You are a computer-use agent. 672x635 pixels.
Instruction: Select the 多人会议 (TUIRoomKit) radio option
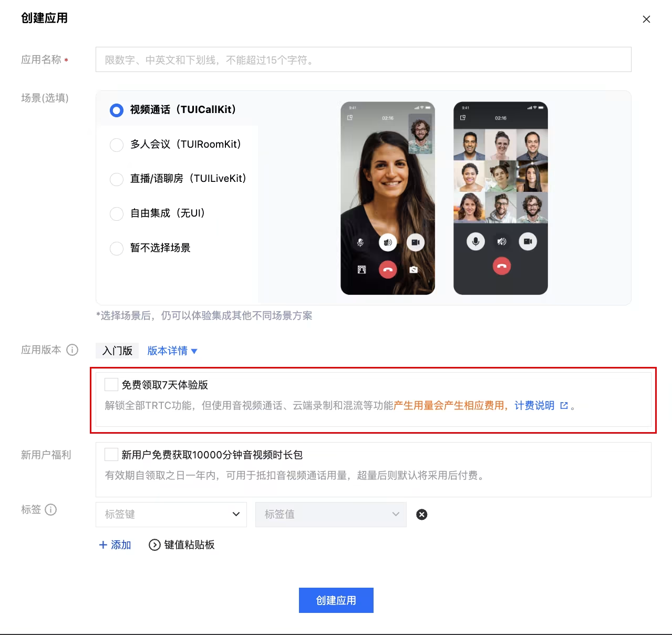click(x=117, y=145)
